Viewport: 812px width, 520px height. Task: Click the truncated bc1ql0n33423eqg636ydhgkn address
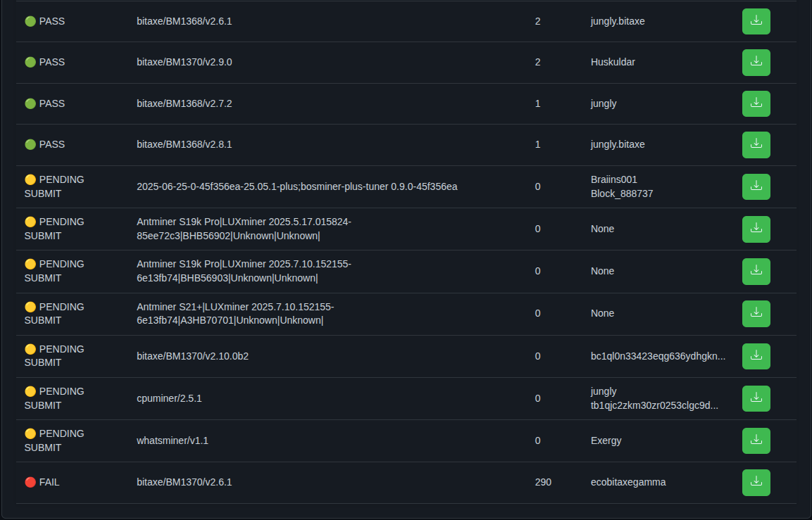coord(658,356)
